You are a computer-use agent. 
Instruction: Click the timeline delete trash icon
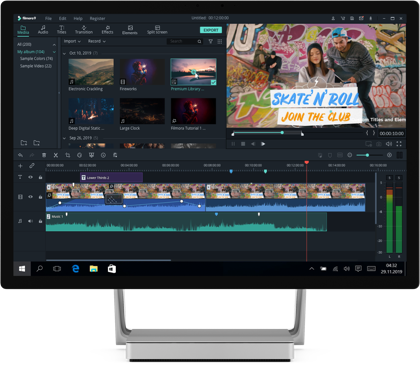point(44,155)
